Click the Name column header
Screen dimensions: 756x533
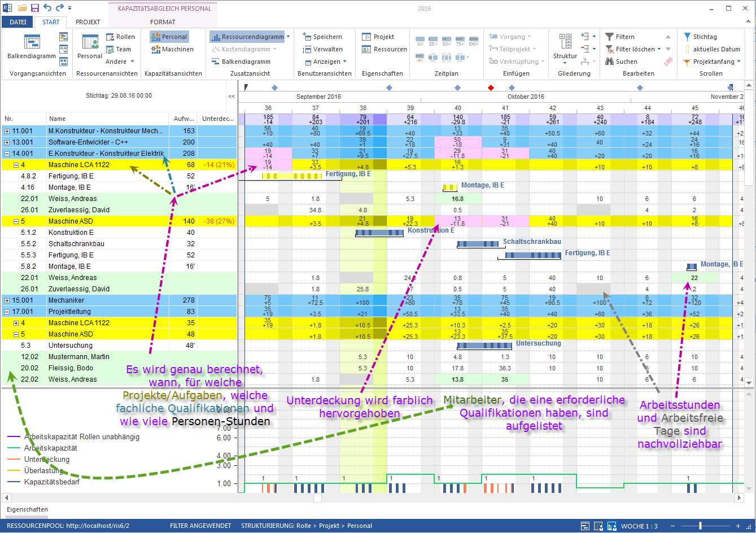[107, 119]
